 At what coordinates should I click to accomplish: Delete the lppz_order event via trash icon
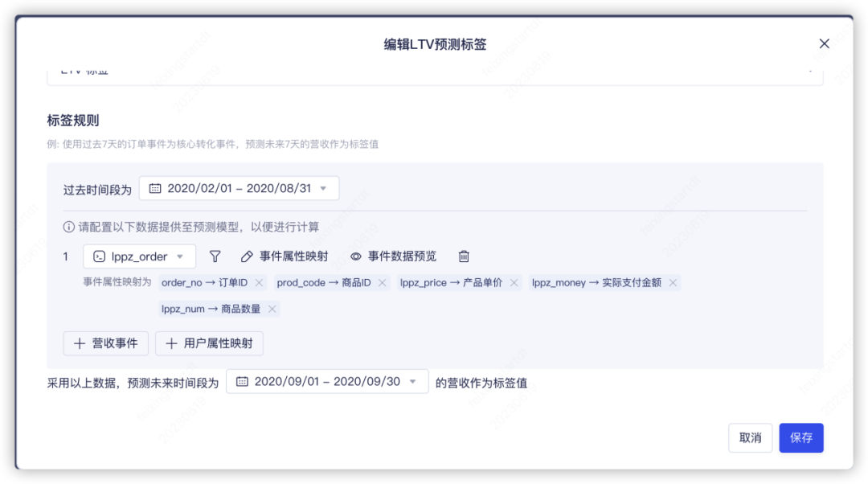pos(464,256)
